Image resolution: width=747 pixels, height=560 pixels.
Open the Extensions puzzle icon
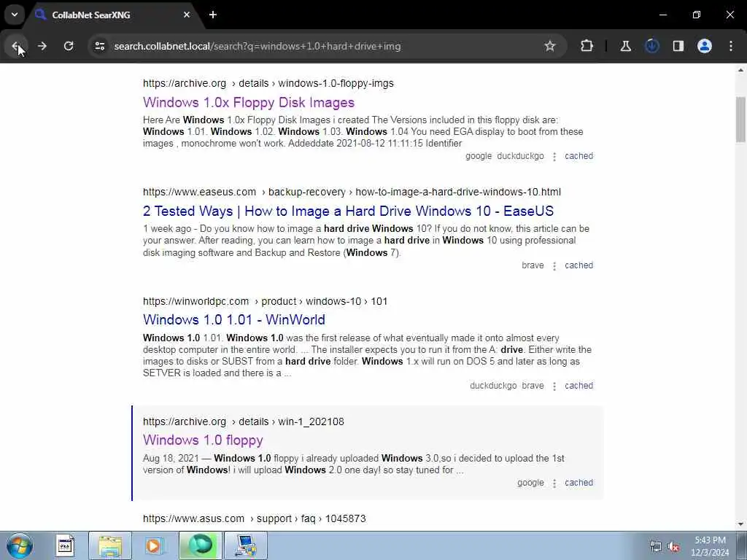click(x=587, y=46)
